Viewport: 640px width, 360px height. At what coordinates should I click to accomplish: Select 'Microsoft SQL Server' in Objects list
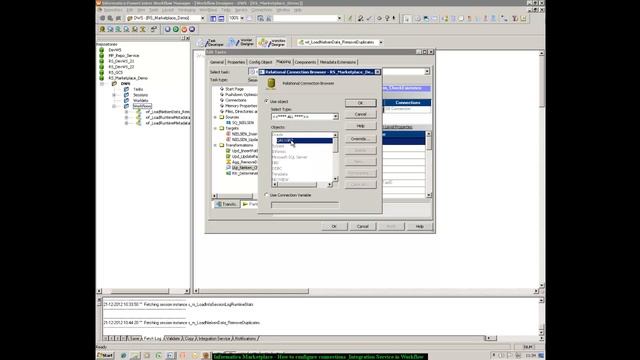tap(290, 157)
